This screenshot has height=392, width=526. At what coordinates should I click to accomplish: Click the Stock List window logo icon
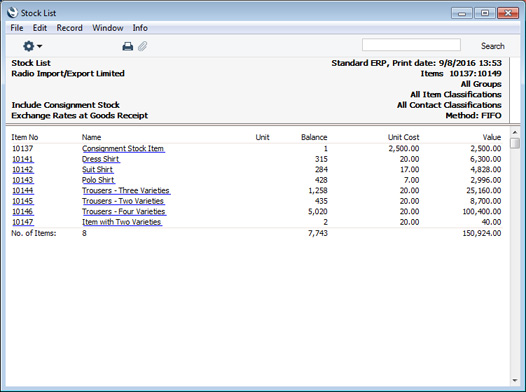coord(12,13)
